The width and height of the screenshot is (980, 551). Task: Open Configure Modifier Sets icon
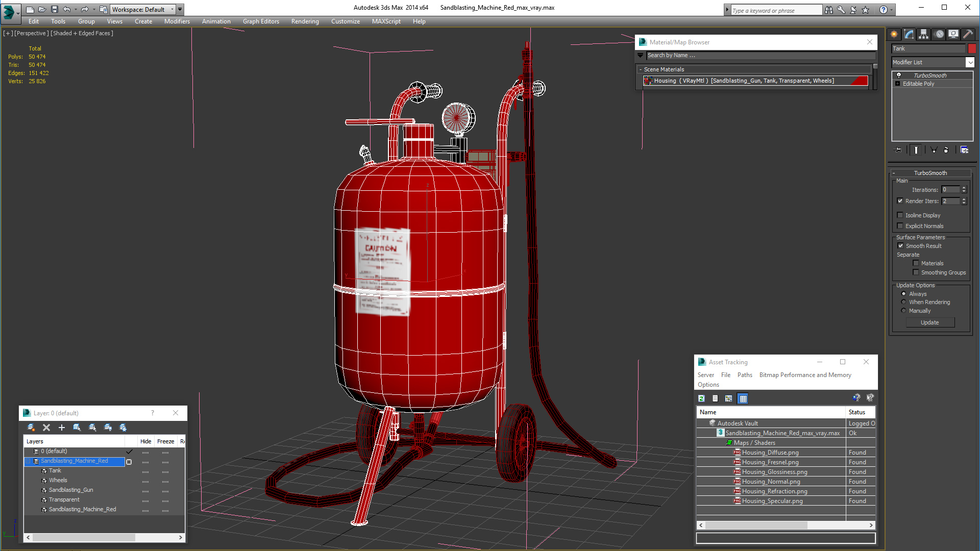click(964, 150)
